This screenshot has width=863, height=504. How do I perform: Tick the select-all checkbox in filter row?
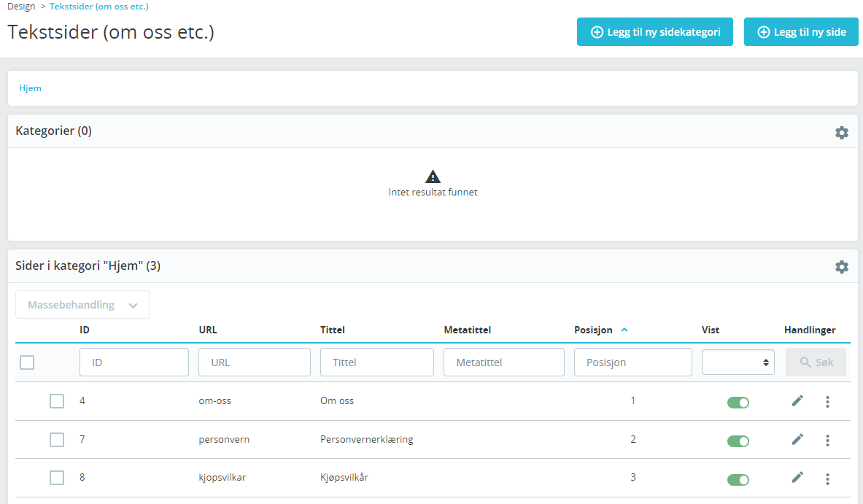(x=27, y=363)
